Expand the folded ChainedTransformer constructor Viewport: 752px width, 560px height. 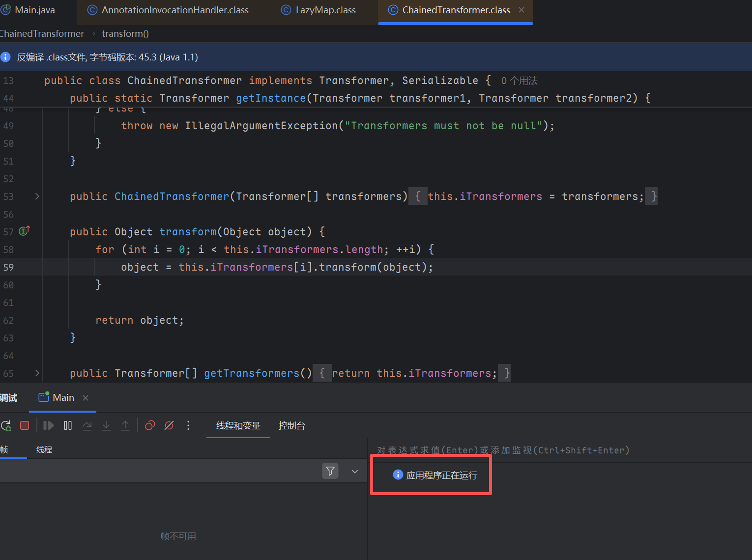pyautogui.click(x=37, y=196)
